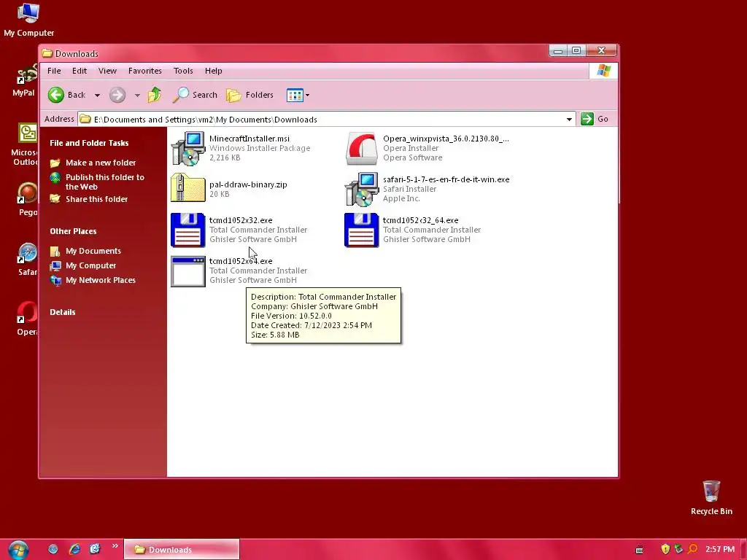Click Share this folder link

(97, 199)
